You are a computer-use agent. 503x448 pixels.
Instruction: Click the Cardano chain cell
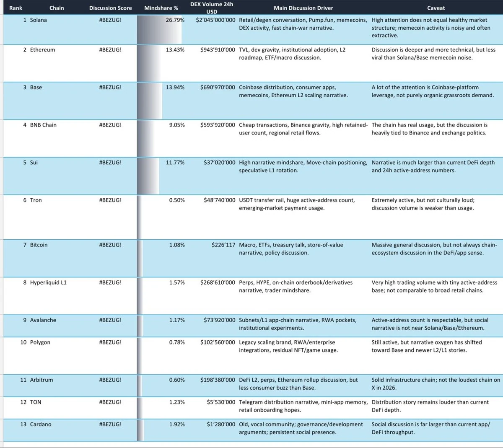(x=41, y=425)
